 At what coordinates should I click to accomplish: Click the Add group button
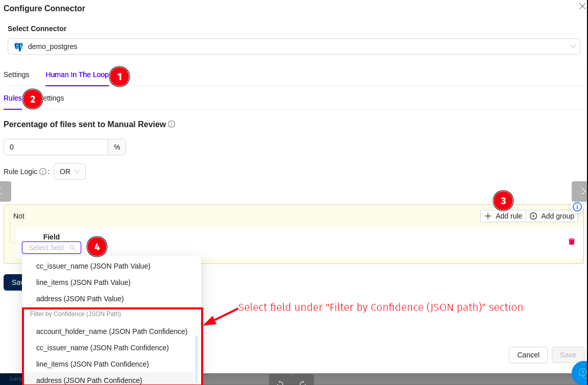(x=552, y=216)
